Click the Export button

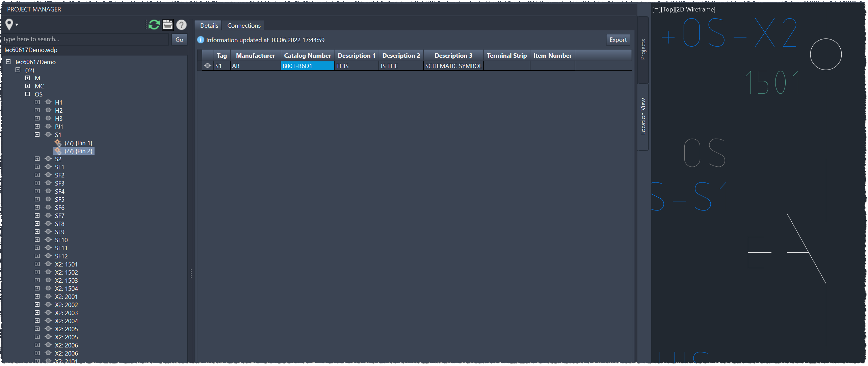[x=617, y=39]
